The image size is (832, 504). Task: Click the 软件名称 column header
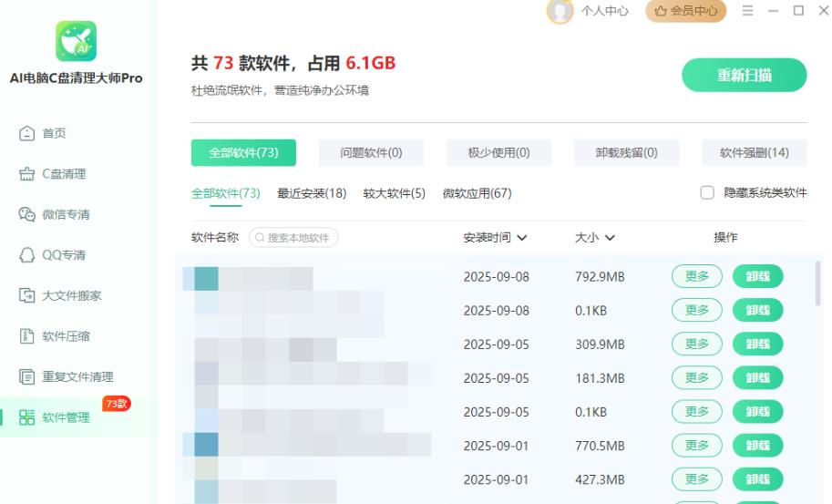[x=215, y=238]
